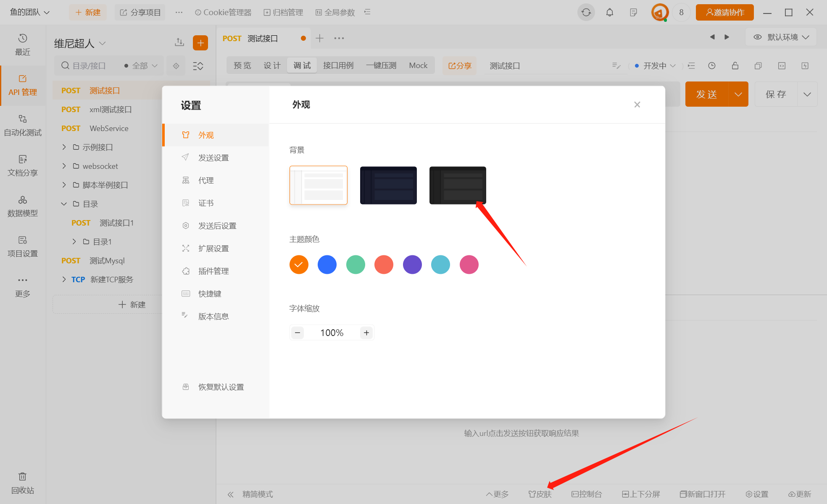Click the orange 分享 button
Viewport: 827px width, 504px height.
tap(459, 66)
